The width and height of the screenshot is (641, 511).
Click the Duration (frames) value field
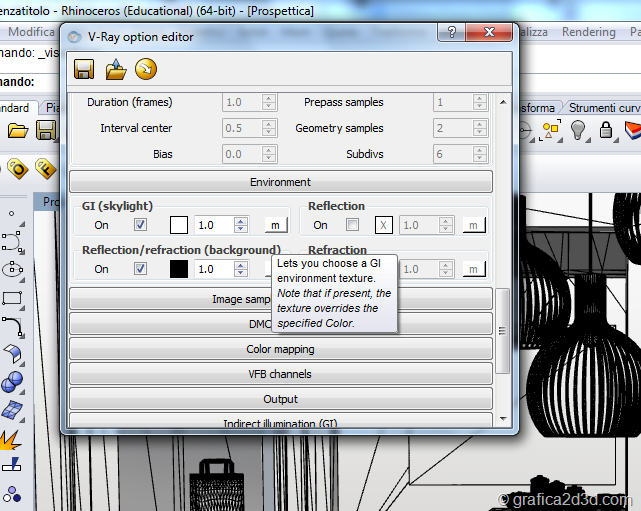click(242, 102)
